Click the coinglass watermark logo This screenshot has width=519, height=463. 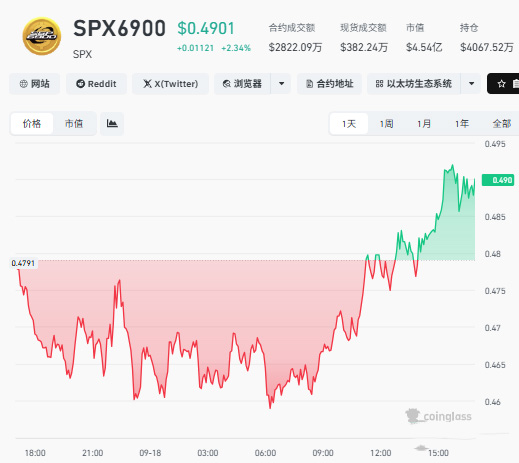(438, 416)
